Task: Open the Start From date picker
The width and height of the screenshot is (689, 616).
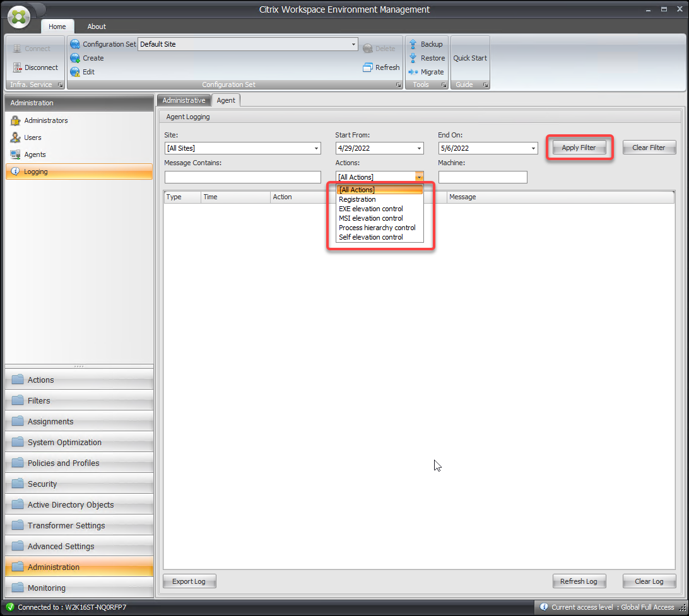Action: (419, 149)
